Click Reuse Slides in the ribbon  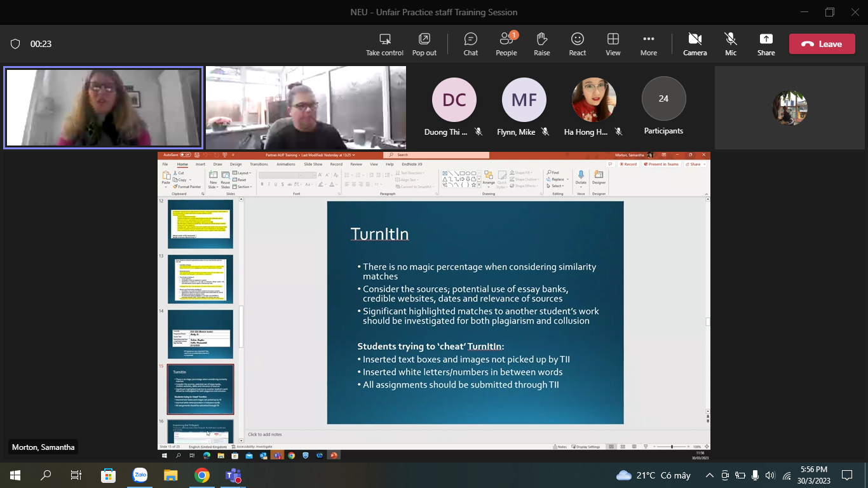(225, 179)
